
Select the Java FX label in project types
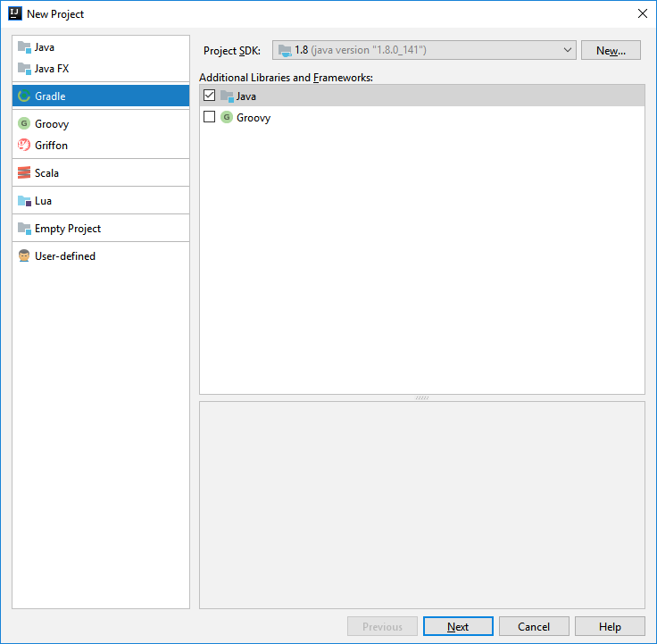(x=52, y=69)
